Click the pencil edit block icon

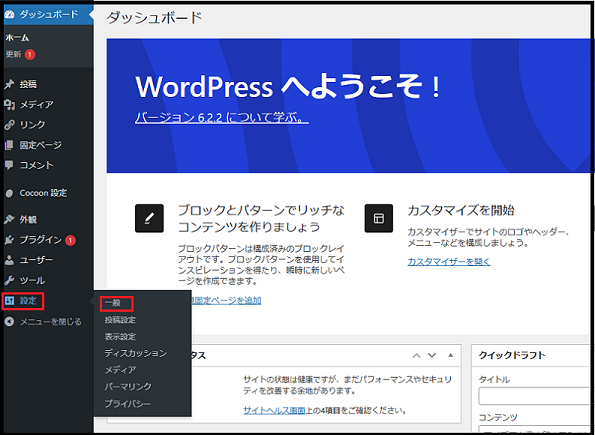(149, 218)
